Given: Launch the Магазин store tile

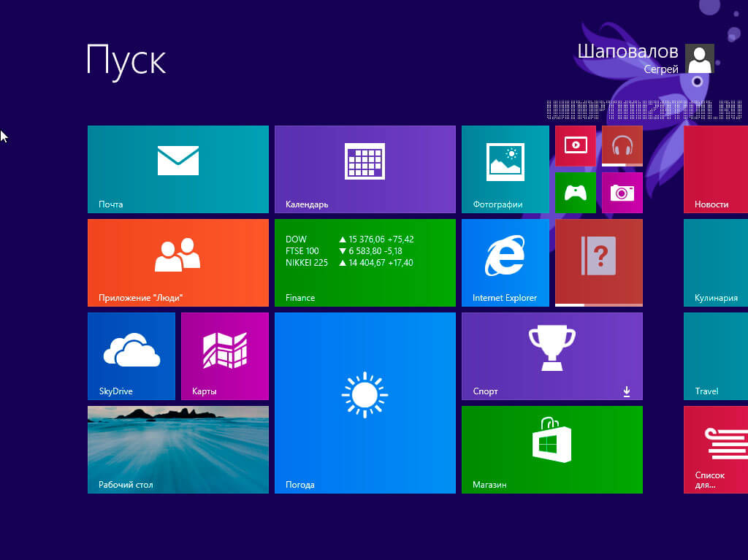Looking at the screenshot, I should pos(552,449).
